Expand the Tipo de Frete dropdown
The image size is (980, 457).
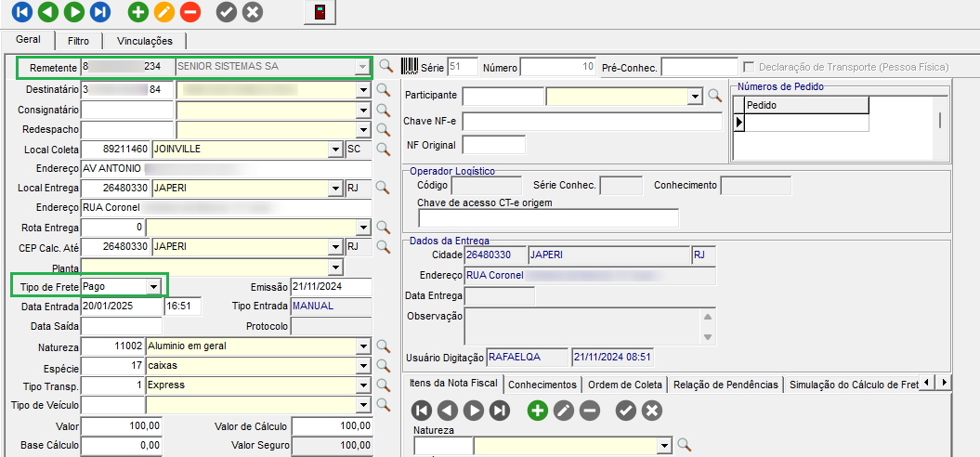(x=153, y=286)
